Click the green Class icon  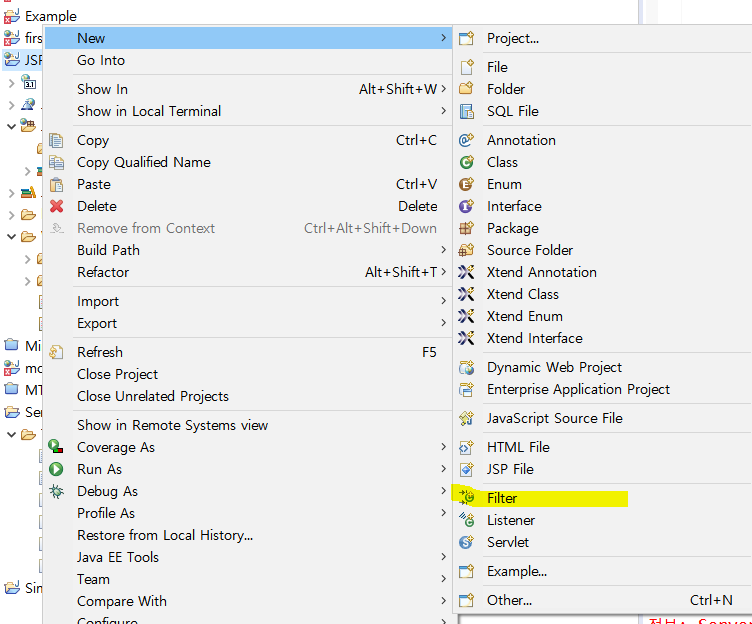[x=466, y=162]
